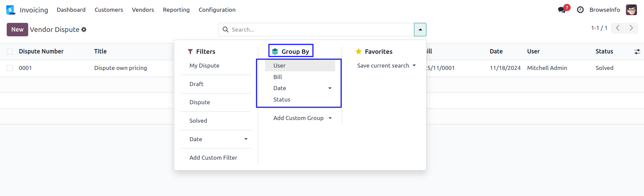Open the Reporting menu
Image resolution: width=644 pixels, height=196 pixels.
[176, 10]
